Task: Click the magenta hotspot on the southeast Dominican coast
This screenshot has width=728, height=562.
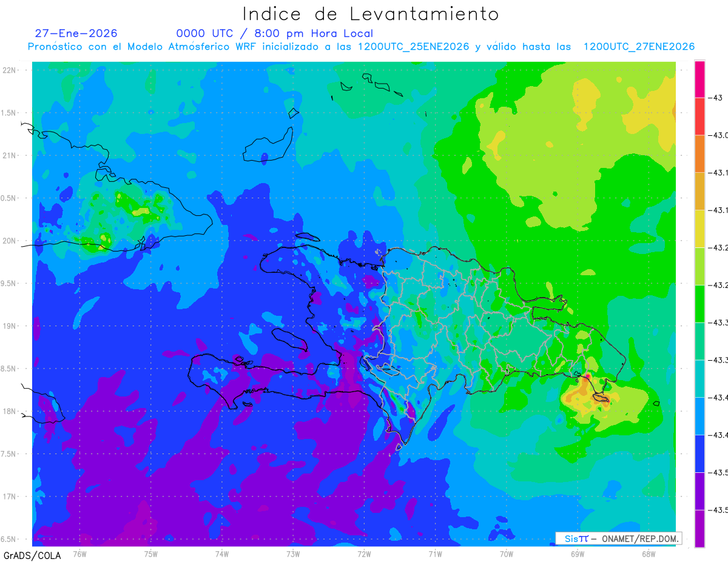Action: [587, 376]
